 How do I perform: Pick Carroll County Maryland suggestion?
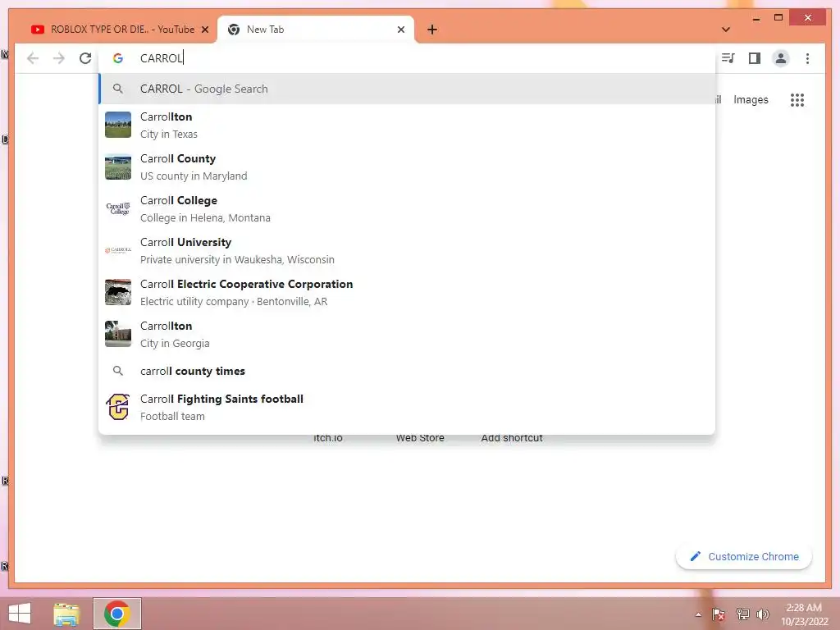(x=407, y=167)
